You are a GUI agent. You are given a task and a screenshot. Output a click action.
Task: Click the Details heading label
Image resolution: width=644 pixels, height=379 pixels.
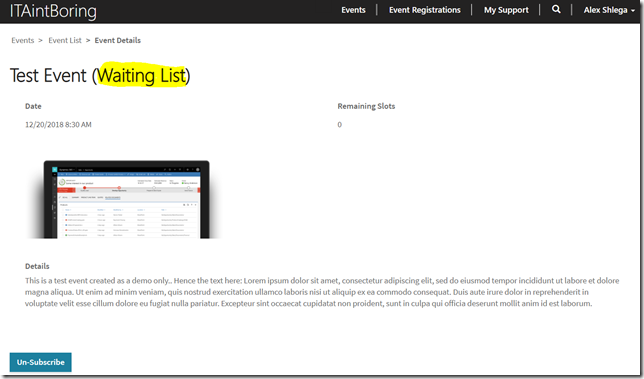coord(37,266)
